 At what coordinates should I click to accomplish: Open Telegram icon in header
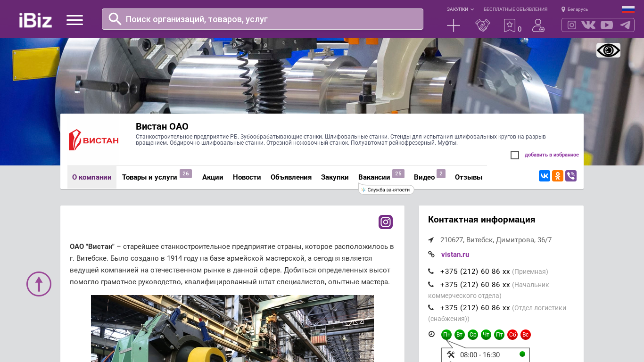click(x=625, y=25)
